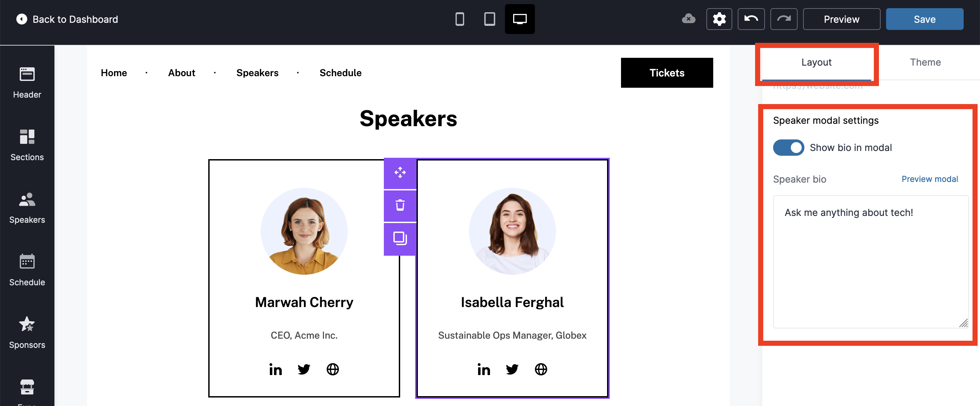Click the move handle icon
The image size is (980, 406).
click(400, 173)
